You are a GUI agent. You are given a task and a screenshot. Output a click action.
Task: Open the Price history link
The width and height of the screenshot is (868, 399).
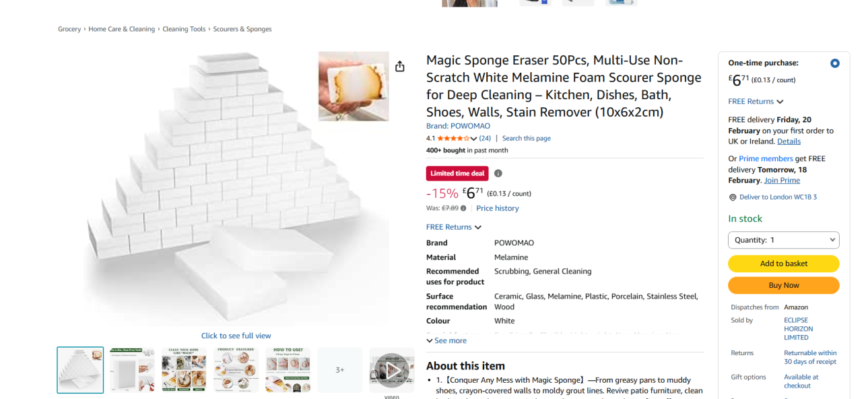498,208
